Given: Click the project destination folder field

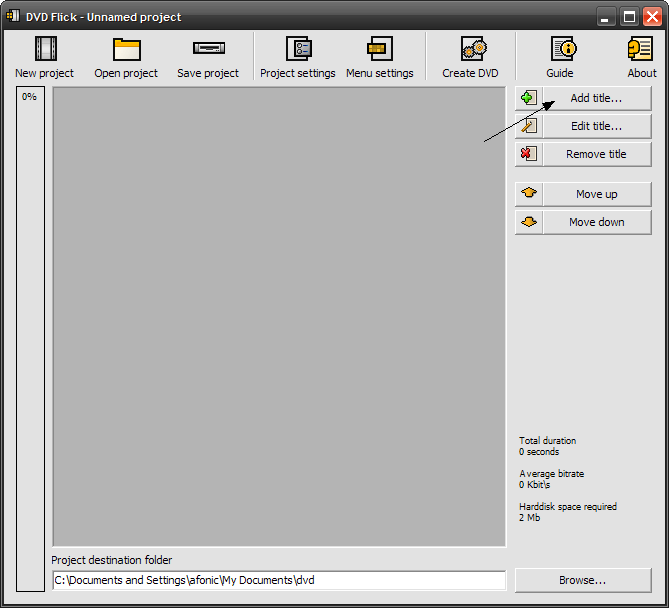Looking at the screenshot, I should tap(279, 580).
